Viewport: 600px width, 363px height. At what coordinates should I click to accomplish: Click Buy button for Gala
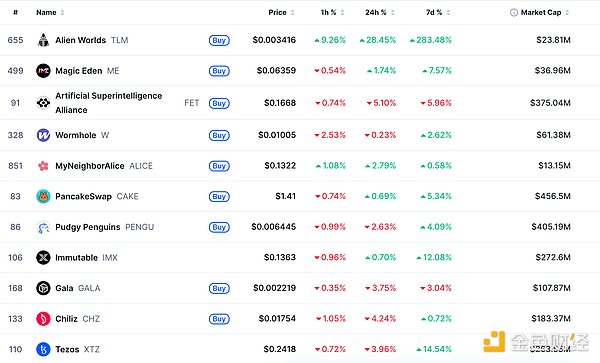tap(219, 288)
